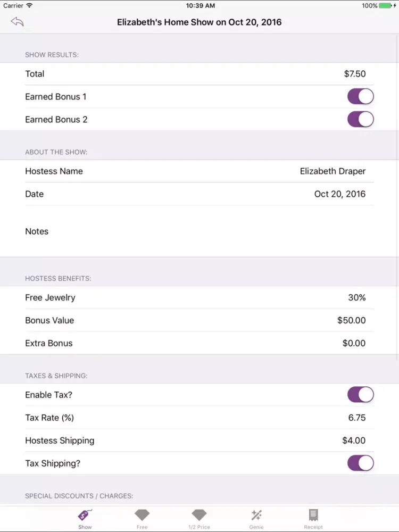Toggle the Earned Bonus 1 switch
Image resolution: width=399 pixels, height=532 pixels.
(360, 97)
